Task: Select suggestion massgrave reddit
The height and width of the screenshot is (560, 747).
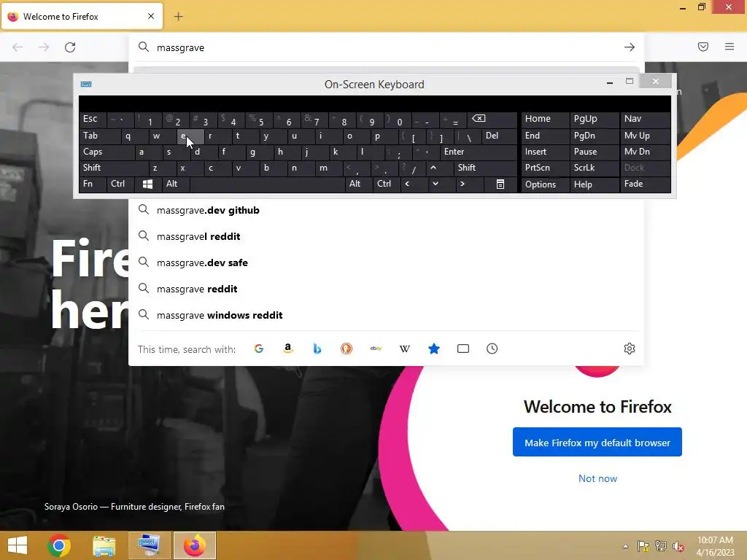Action: point(386,289)
